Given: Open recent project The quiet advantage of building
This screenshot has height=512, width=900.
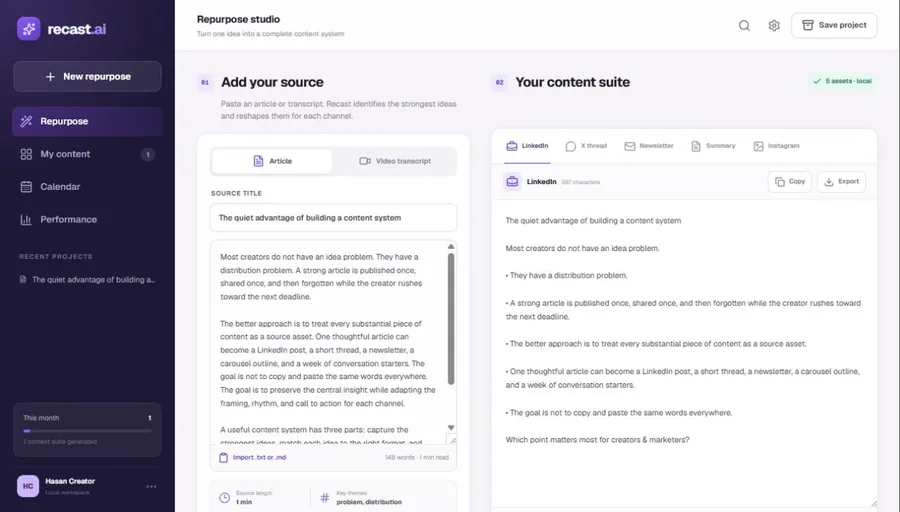Looking at the screenshot, I should click(x=87, y=280).
